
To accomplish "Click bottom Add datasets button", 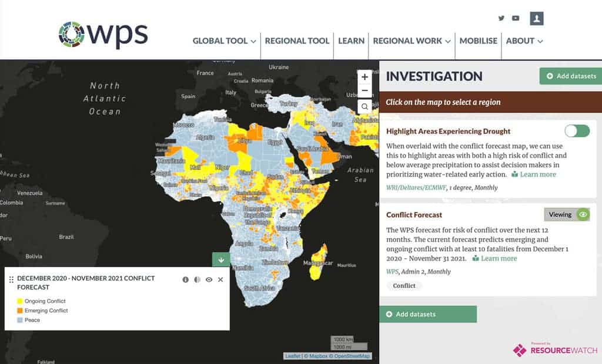I will tap(428, 314).
